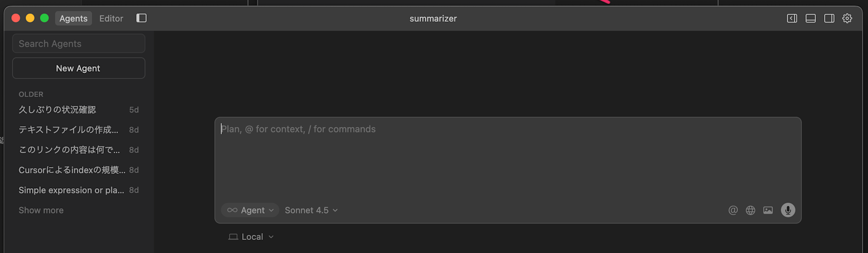Open the "Simple expression or pla..." agent chat

click(72, 191)
